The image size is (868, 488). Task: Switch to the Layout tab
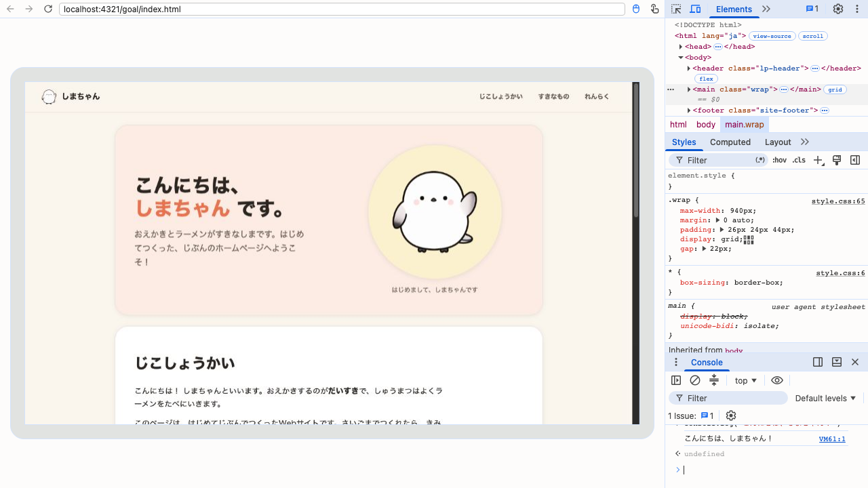pos(778,142)
